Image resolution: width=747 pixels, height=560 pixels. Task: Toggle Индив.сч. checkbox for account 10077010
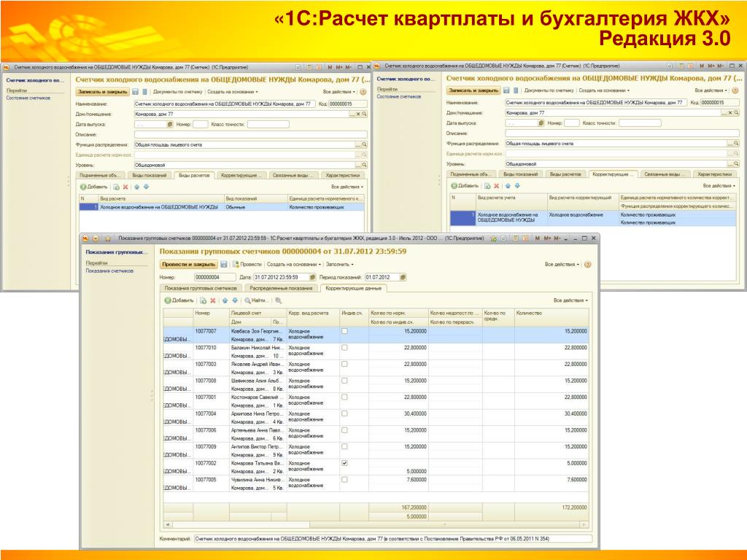(x=344, y=348)
